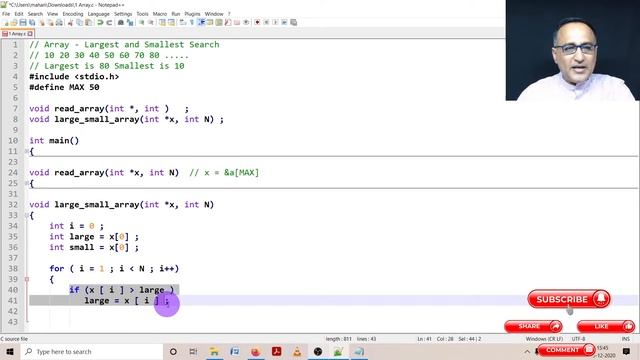This screenshot has height=360, width=640.
Task: Click the Save All toolbar icon
Action: 32,22
